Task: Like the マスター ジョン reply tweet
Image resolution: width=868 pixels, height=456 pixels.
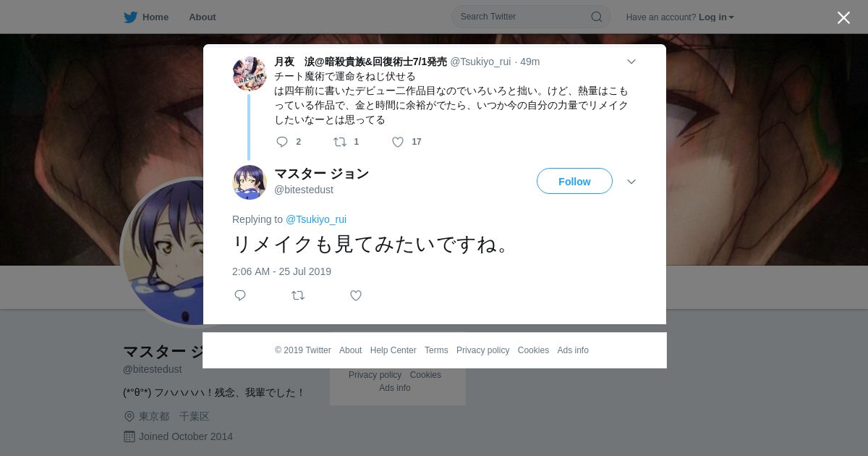Action: [356, 295]
